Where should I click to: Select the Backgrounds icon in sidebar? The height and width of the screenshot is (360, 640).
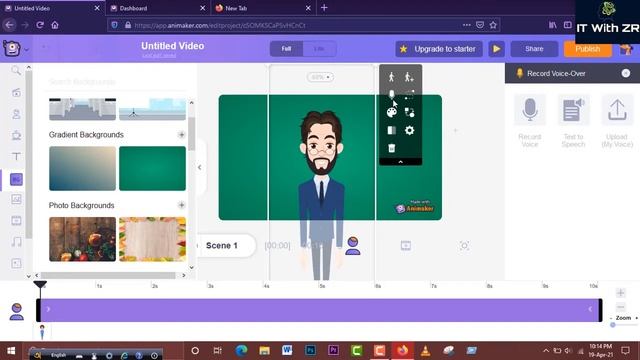pos(16,179)
